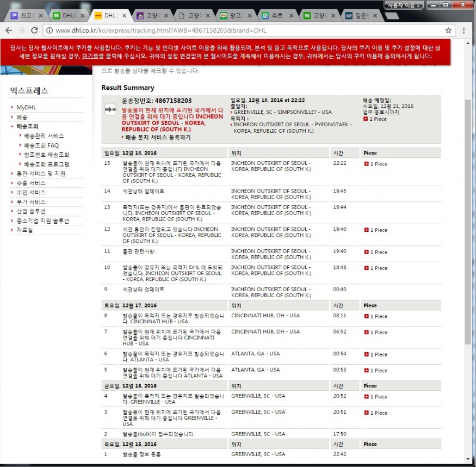Click the Result Summary heading
This screenshot has height=467, width=476.
[x=128, y=88]
